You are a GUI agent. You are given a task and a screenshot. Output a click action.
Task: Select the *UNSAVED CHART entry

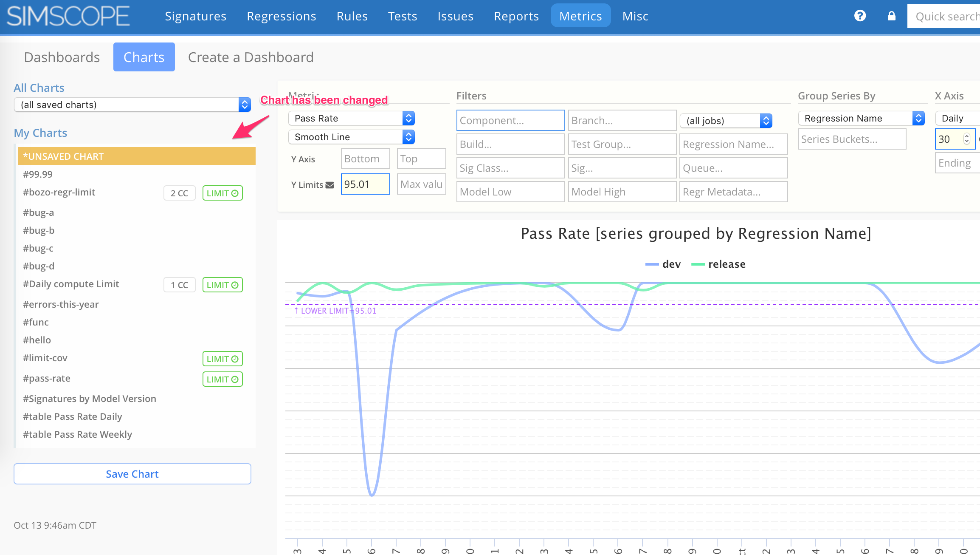coord(137,156)
